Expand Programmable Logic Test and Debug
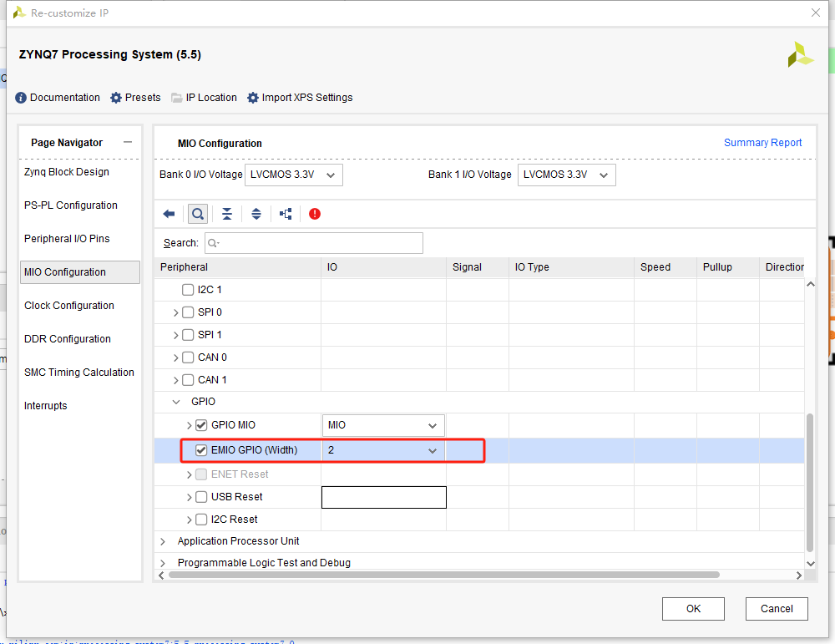This screenshot has height=644, width=835. tap(163, 563)
